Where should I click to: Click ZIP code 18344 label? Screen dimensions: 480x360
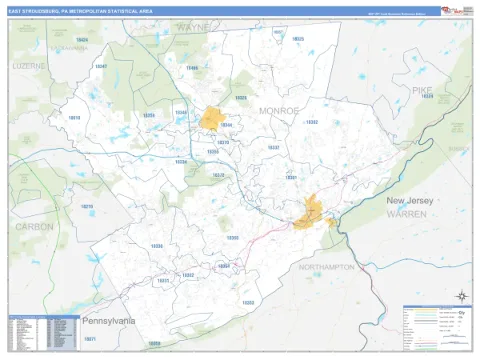227,125
